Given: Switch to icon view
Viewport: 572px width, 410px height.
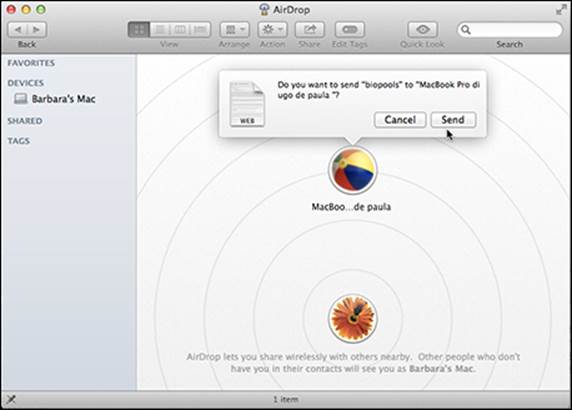Looking at the screenshot, I should [139, 30].
